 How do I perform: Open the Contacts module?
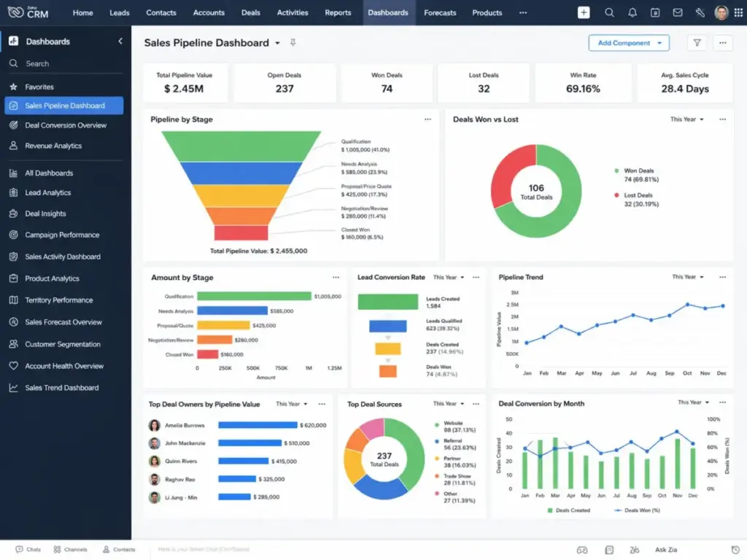(x=161, y=13)
